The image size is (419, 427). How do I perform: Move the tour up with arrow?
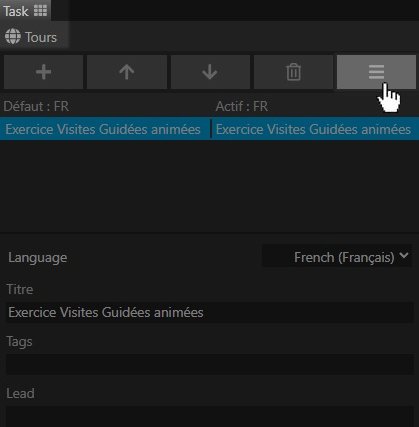pos(127,72)
